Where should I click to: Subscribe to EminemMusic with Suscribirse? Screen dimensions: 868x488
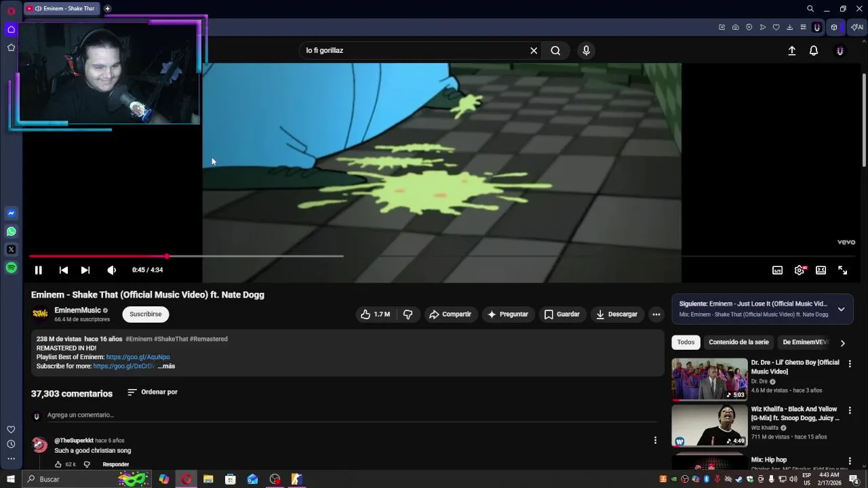[x=146, y=314]
